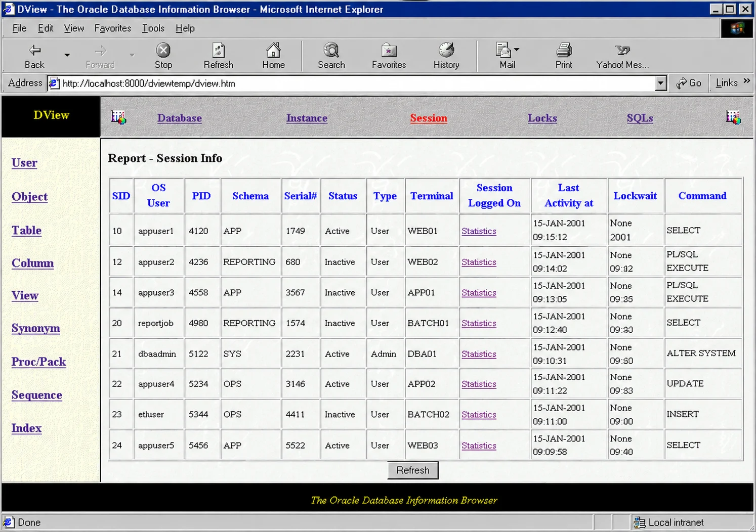The image size is (756, 532).
Task: Open Statistics for appuser2 session
Action: [x=479, y=262]
